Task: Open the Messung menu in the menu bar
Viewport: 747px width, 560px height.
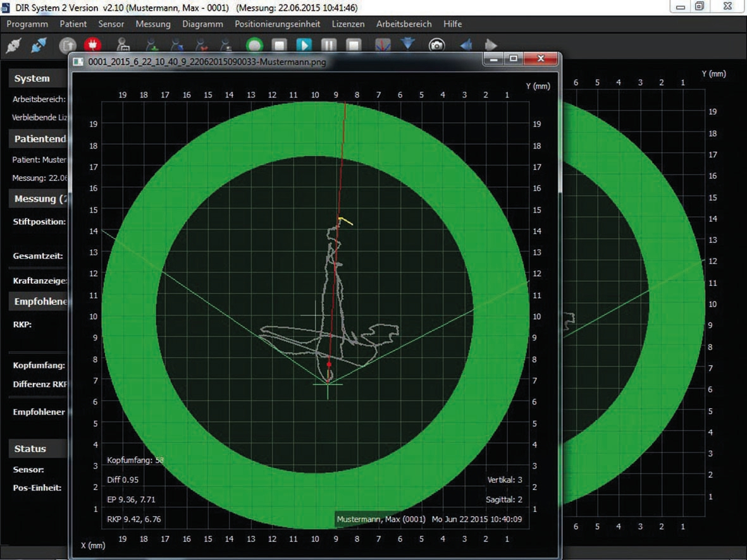Action: coord(153,24)
